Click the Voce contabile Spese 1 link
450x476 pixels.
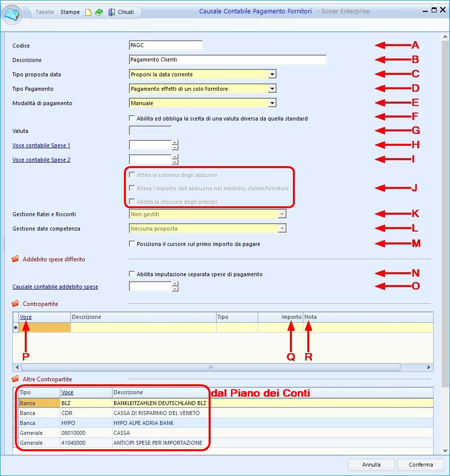click(x=41, y=146)
